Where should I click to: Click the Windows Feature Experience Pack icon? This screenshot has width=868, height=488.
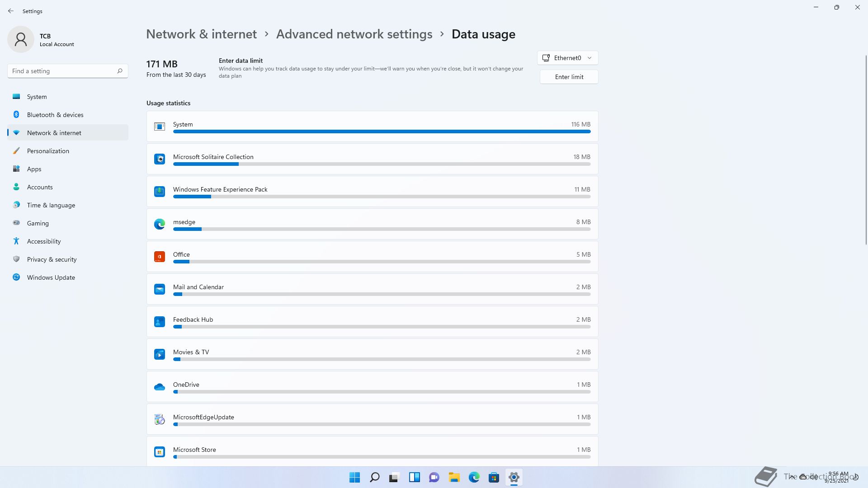click(160, 192)
